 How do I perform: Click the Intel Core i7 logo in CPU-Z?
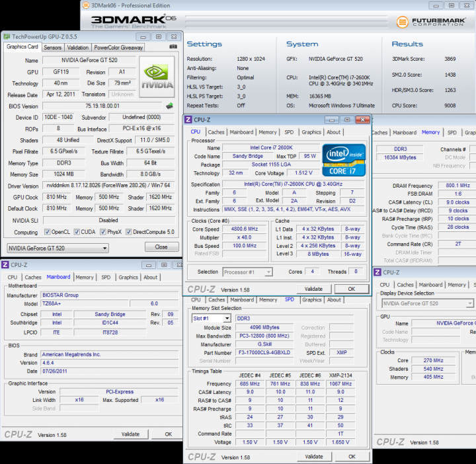point(344,160)
